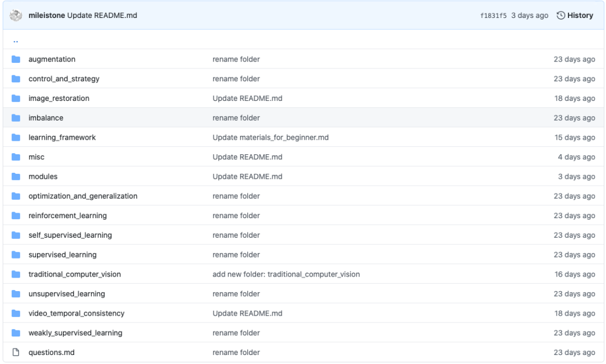Viewport: 606px width, 364px height.
Task: Open the image_restoration folder
Action: point(59,98)
